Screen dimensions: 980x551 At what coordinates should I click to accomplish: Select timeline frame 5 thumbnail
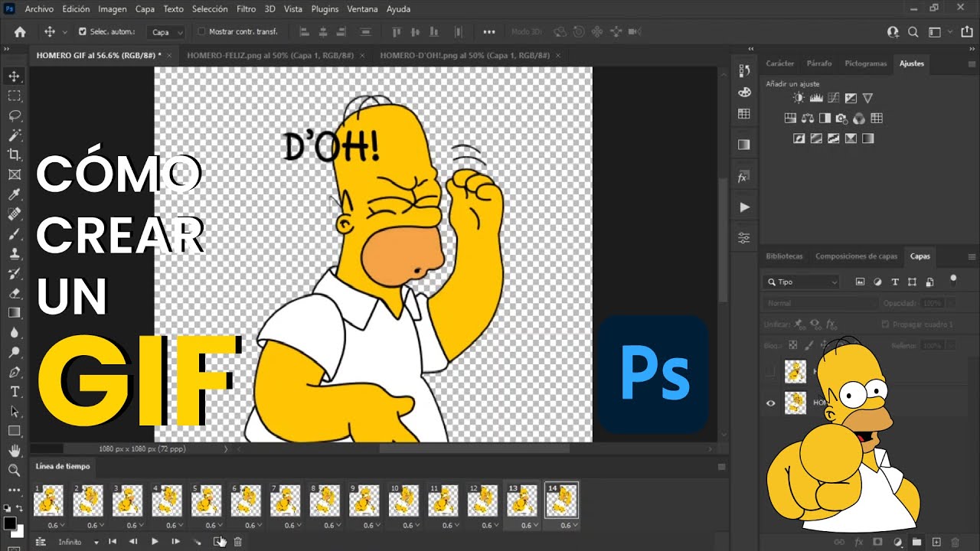(207, 500)
